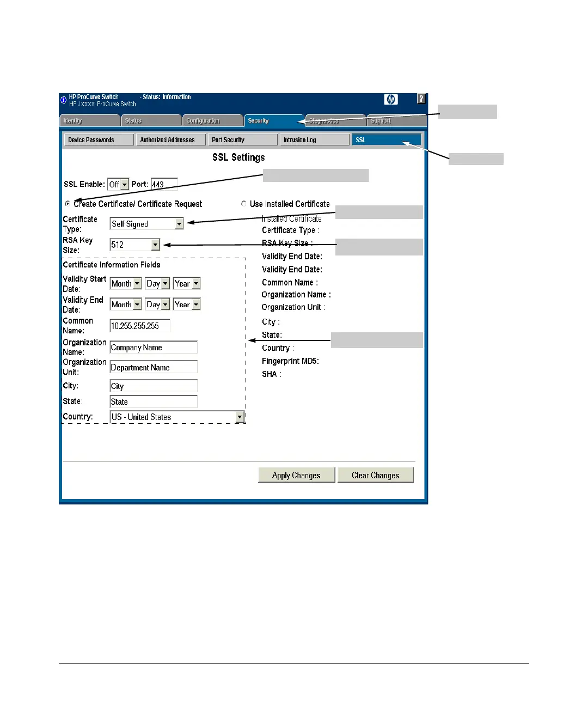Image resolution: width=588 pixels, height=706 pixels.
Task: Click the Port 443 input field
Action: coord(164,184)
